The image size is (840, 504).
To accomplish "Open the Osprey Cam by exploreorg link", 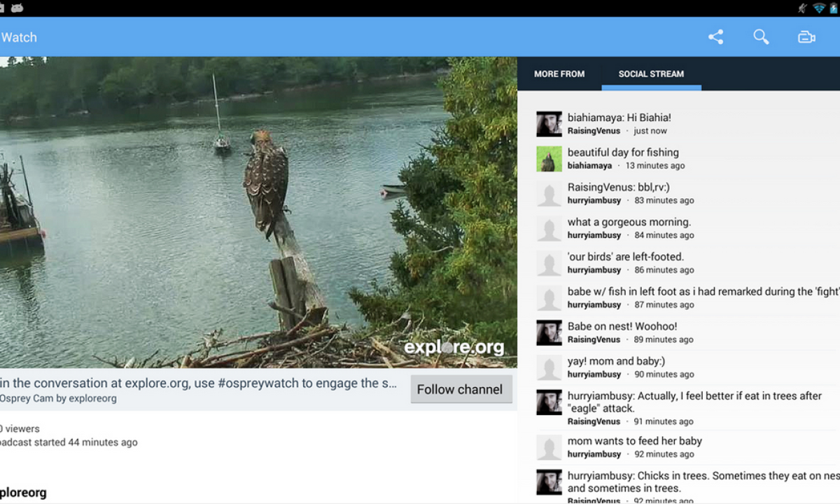I will point(59,398).
